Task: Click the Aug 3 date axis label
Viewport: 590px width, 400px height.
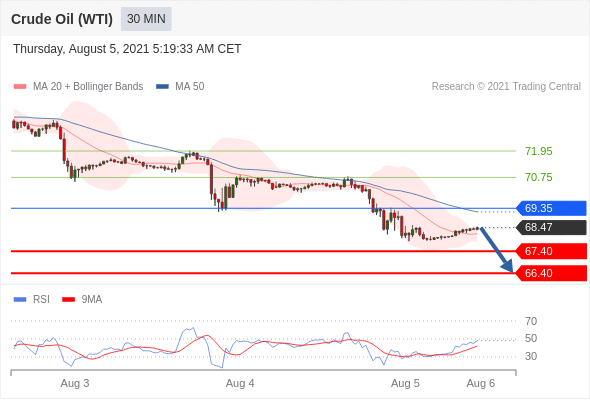Action: 75,383
